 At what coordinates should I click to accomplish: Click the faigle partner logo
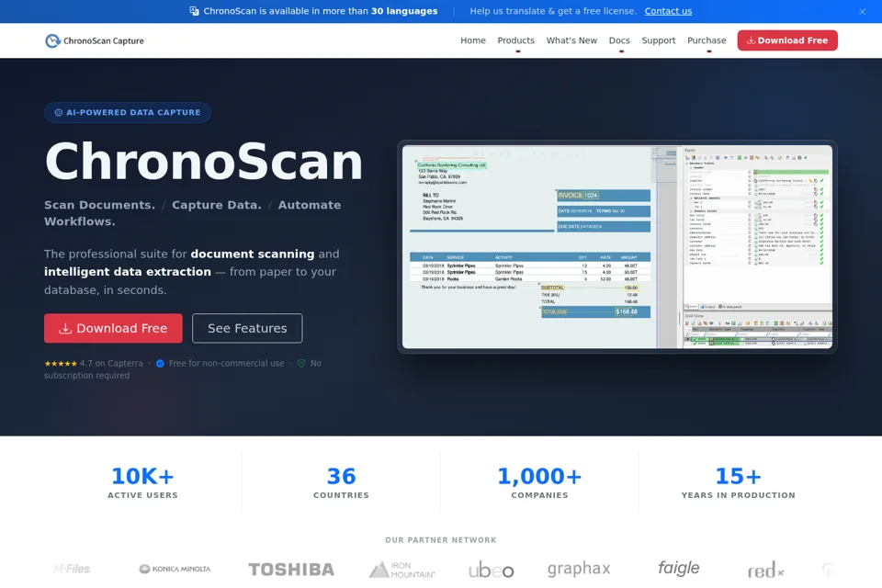(x=678, y=568)
